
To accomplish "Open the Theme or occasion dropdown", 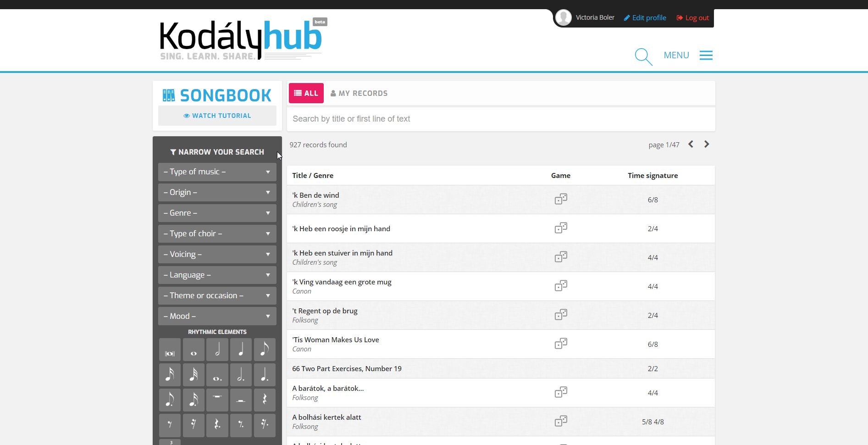I will pyautogui.click(x=217, y=296).
